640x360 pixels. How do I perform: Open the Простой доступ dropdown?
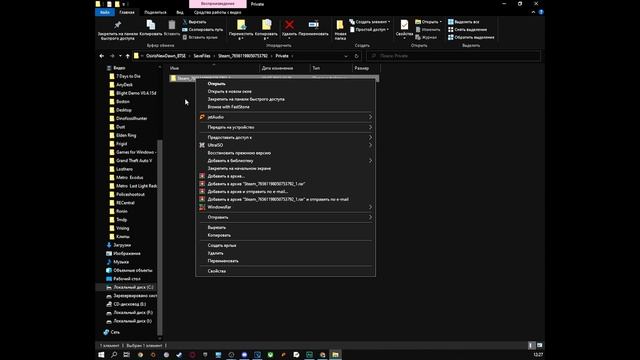pos(369,29)
